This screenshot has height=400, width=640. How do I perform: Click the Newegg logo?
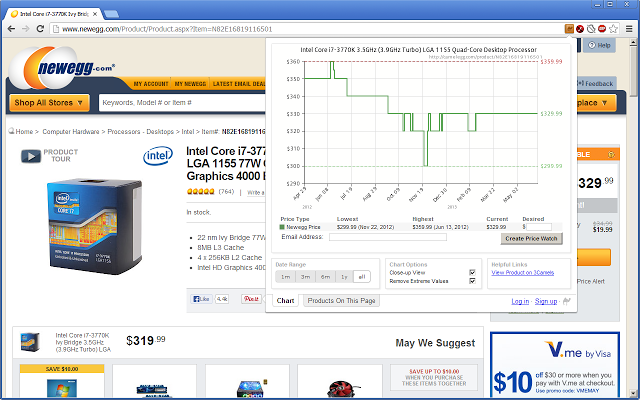coord(61,67)
